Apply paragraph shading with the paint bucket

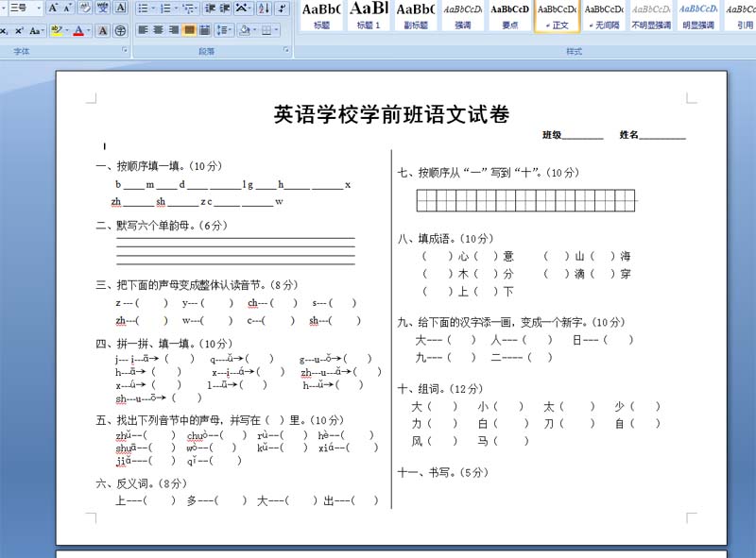click(x=245, y=30)
